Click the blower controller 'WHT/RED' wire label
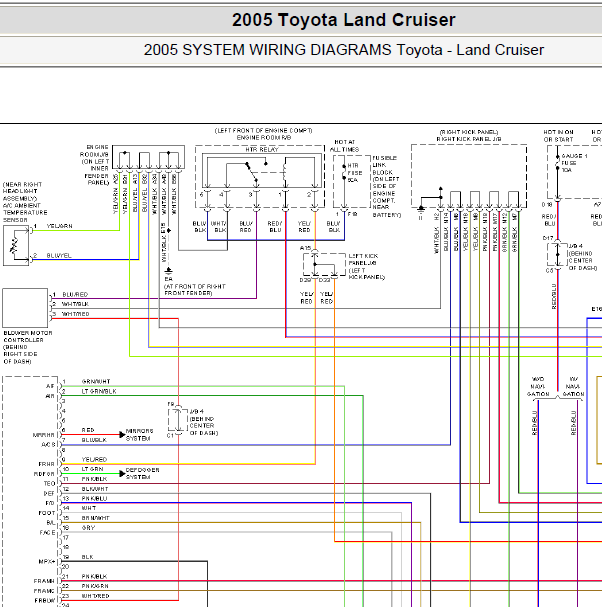 [75, 314]
